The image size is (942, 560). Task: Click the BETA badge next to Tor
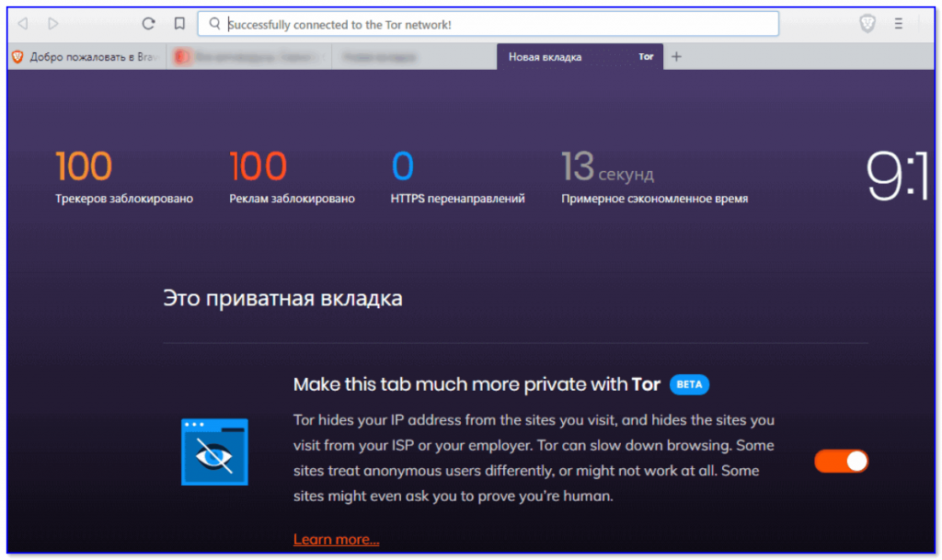point(689,384)
